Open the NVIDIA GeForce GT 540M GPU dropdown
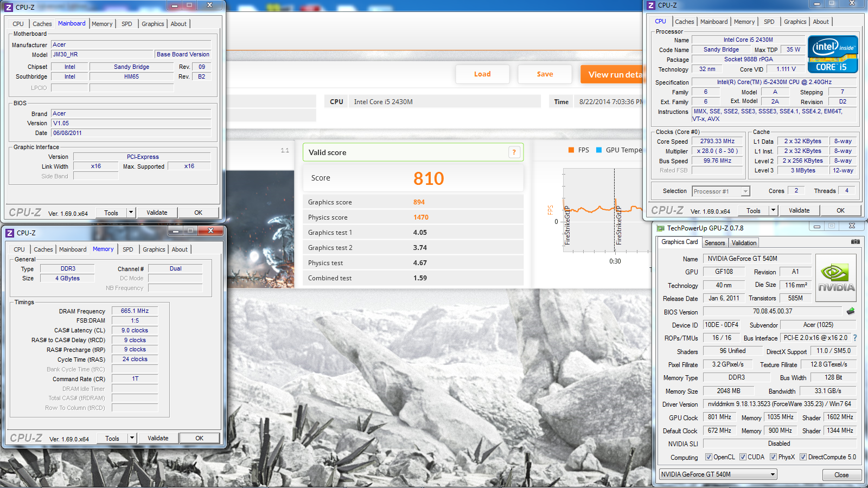Screen dimensions: 868x488 coord(718,474)
